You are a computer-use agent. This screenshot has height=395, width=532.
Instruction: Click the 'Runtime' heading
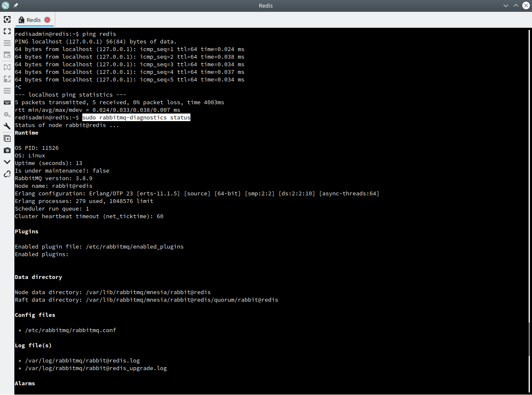click(x=27, y=133)
